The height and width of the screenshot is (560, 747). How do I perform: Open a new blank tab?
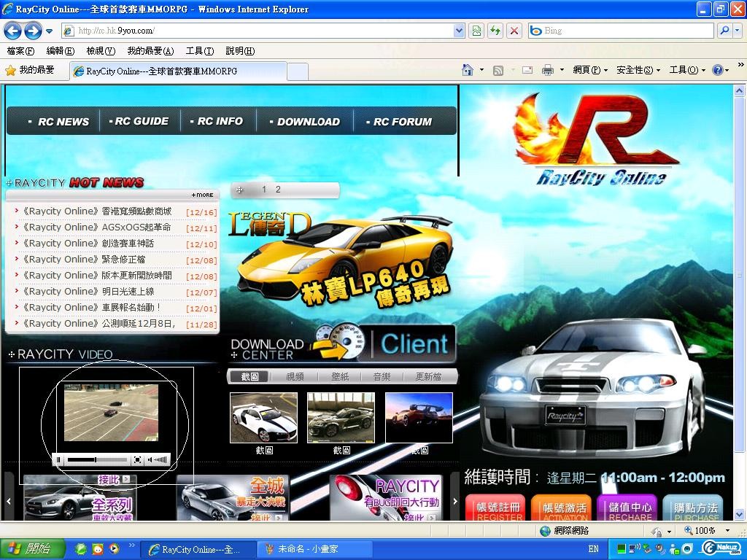point(298,72)
